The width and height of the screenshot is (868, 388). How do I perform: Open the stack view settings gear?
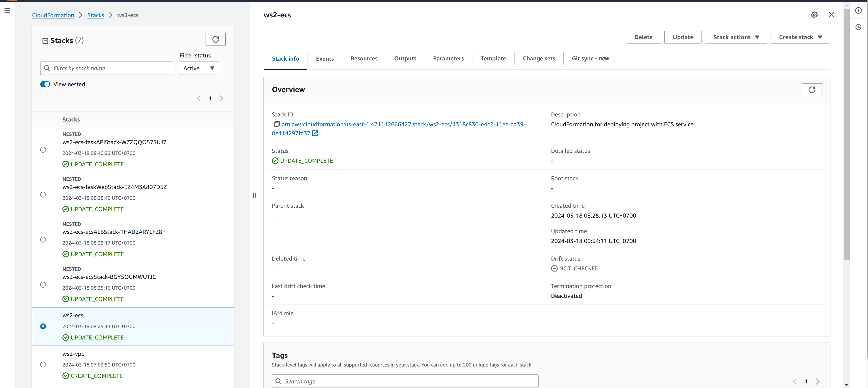click(x=814, y=15)
